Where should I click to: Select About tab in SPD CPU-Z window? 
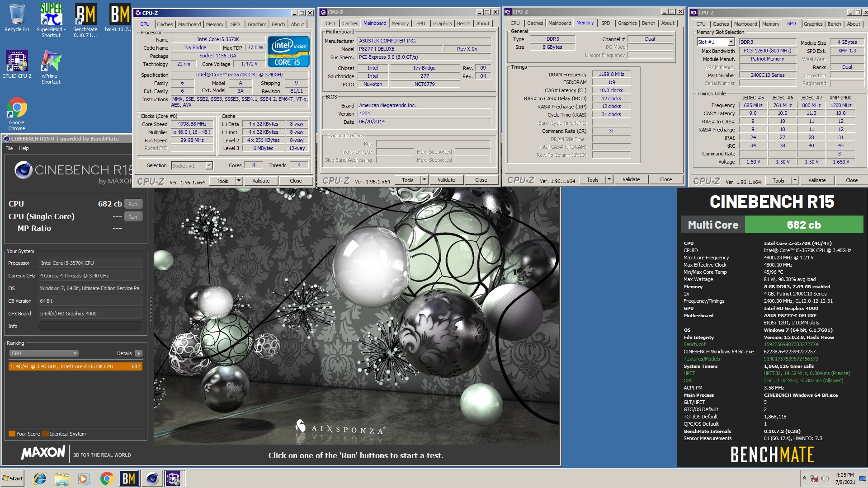pos(854,24)
